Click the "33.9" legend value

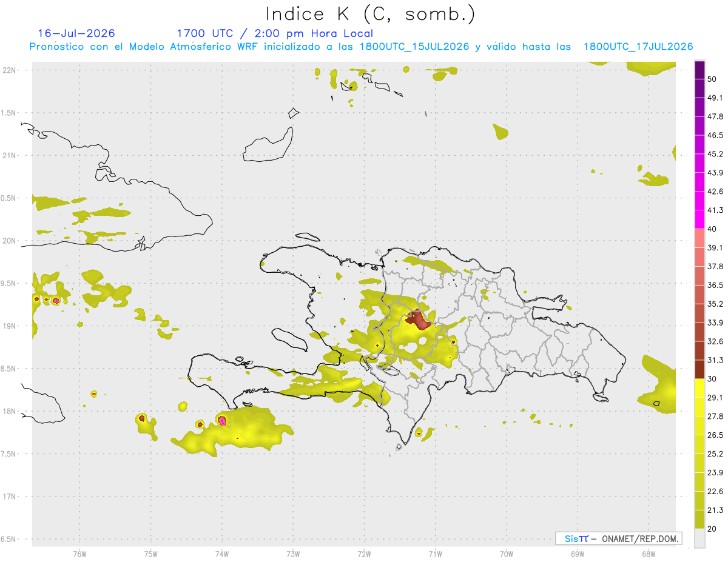point(716,323)
